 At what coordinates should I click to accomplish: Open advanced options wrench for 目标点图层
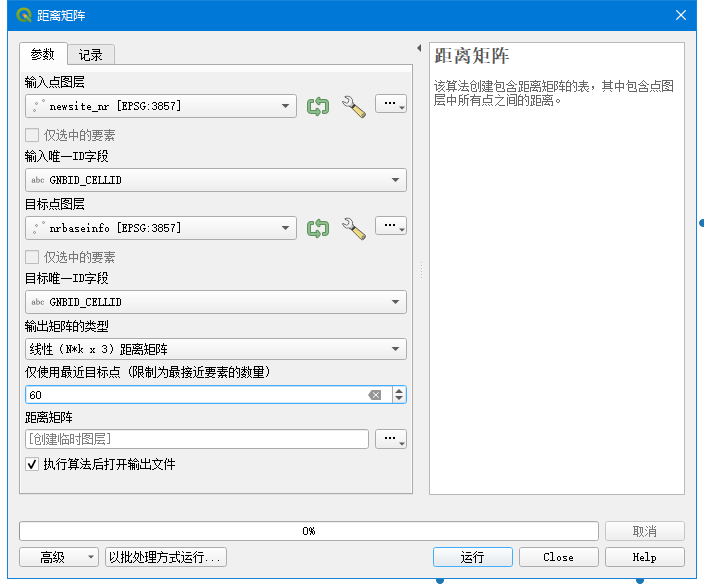click(x=354, y=228)
